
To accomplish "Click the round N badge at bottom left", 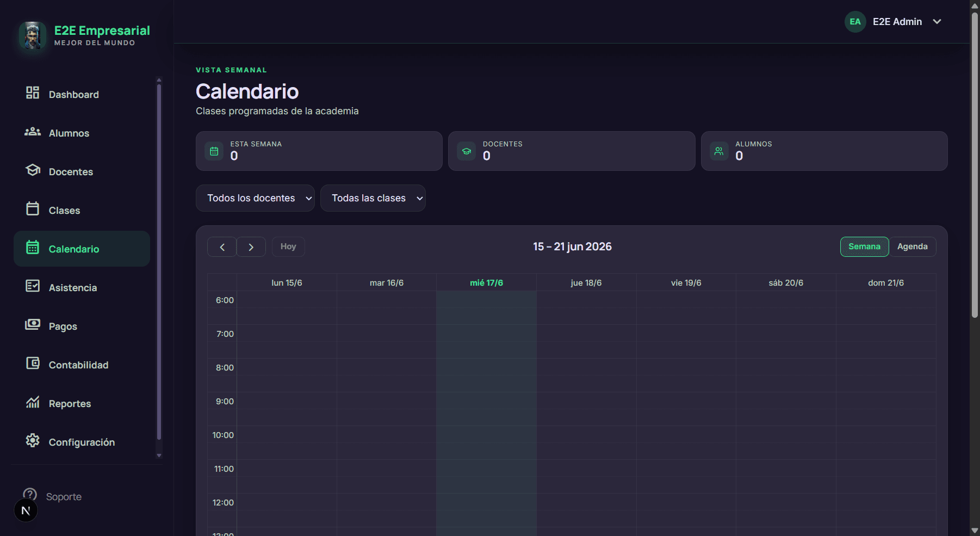I will coord(26,510).
